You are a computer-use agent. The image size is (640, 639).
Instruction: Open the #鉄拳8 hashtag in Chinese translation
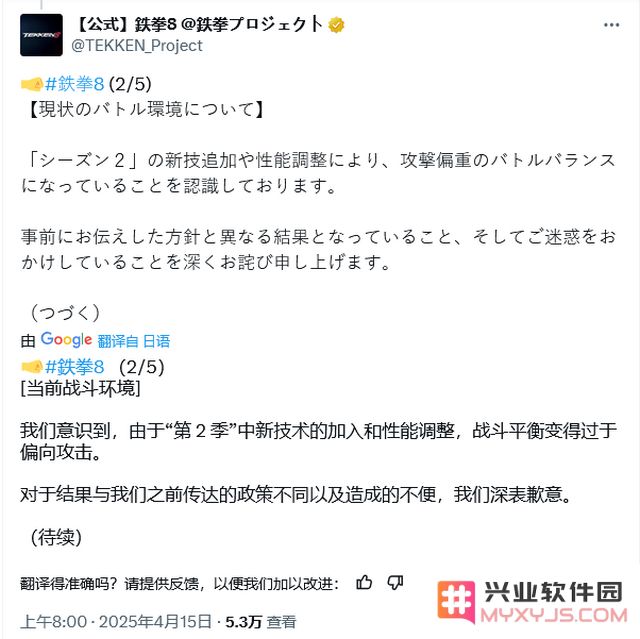75,367
